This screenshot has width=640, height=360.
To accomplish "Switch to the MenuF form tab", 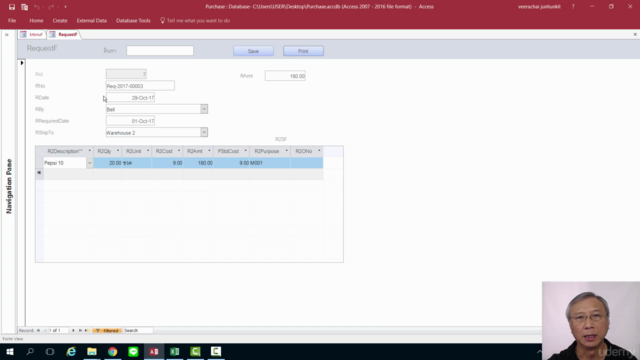I will [x=32, y=35].
